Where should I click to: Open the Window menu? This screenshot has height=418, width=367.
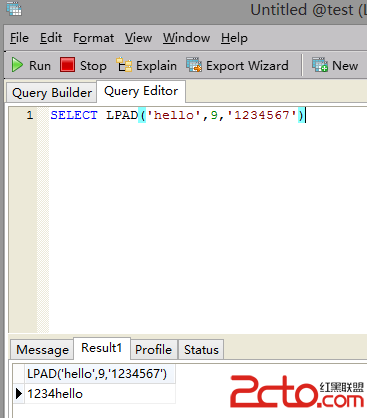186,38
